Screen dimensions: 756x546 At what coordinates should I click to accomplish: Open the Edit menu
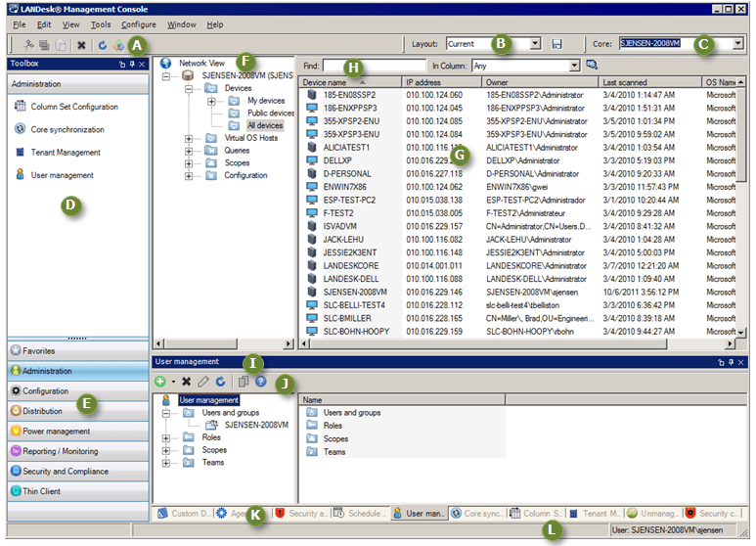[x=44, y=24]
